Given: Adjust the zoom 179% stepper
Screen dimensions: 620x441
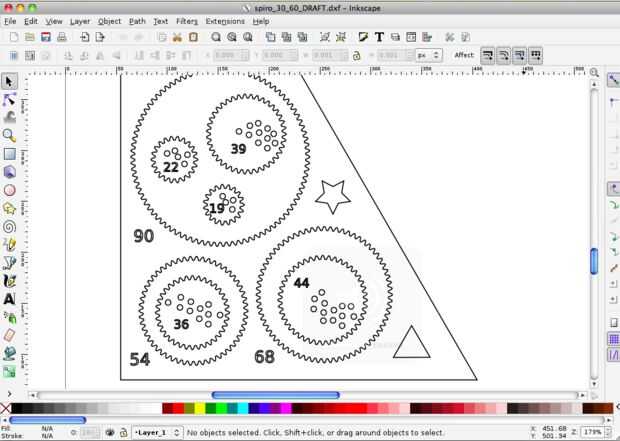Looking at the screenshot, I should pos(610,432).
